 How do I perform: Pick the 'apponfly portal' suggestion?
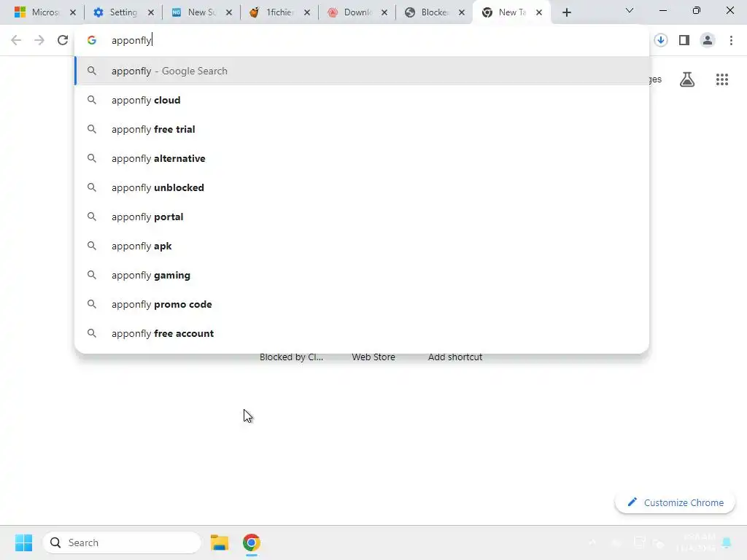362,217
